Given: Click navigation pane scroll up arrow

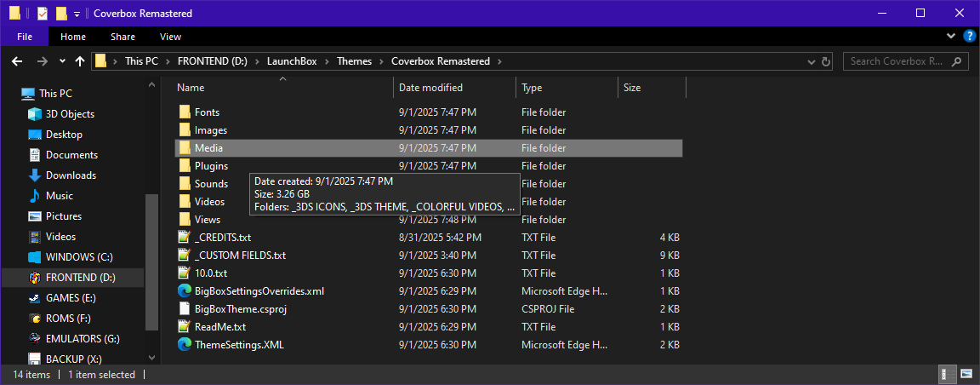Looking at the screenshot, I should (151, 83).
